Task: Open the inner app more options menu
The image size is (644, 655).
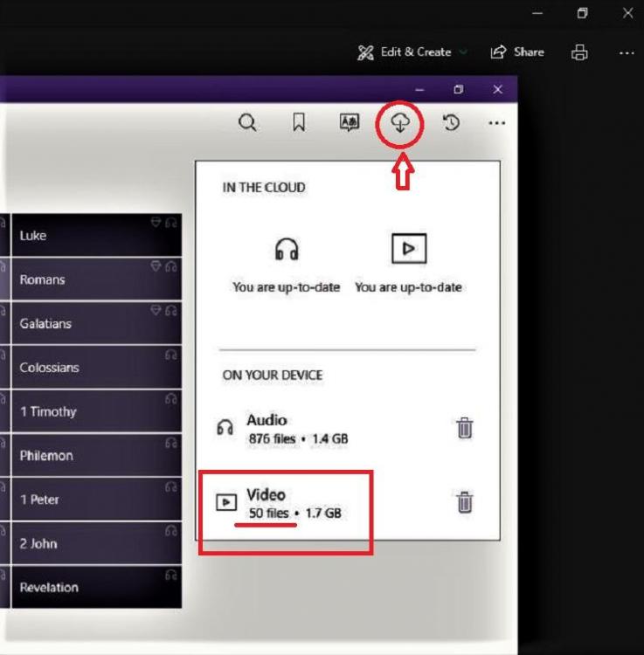Action: point(497,123)
